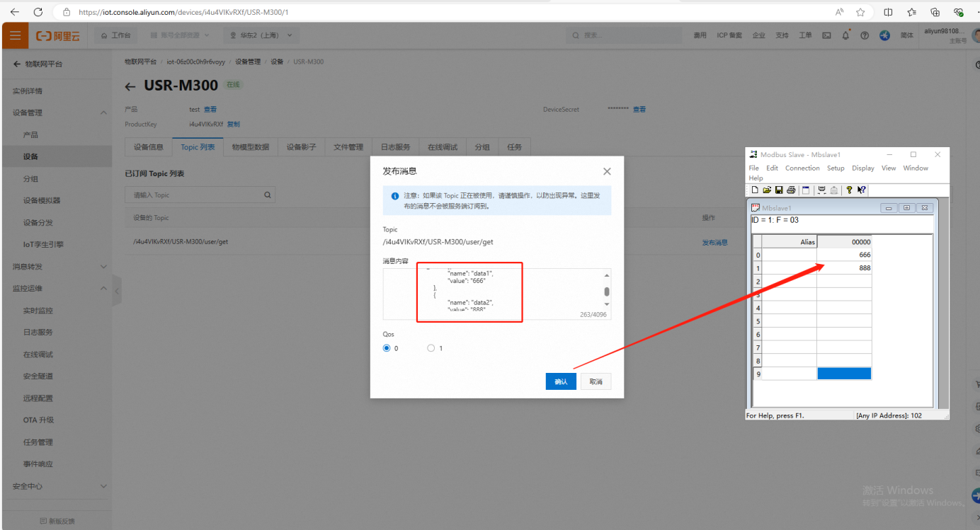Viewport: 980px width, 530px height.
Task: Open Connection menu in Modbus Slave
Action: (802, 168)
